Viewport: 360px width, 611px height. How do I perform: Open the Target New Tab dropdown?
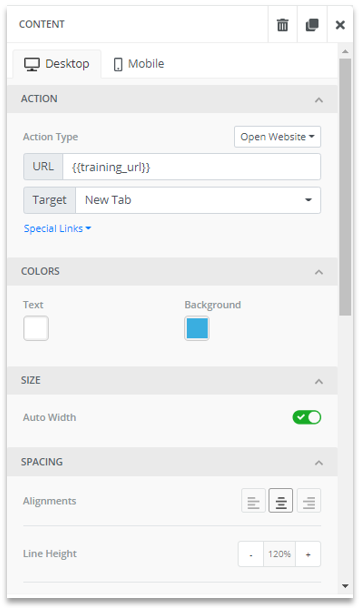click(x=198, y=200)
